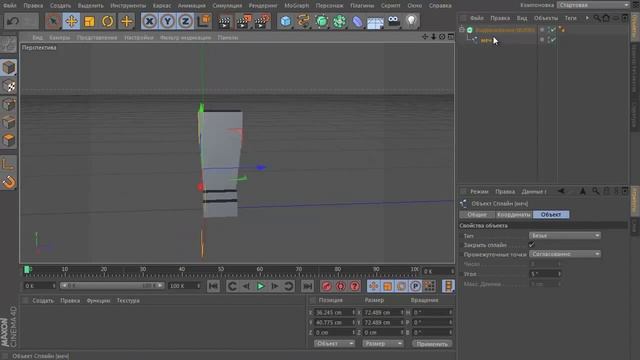Collapse the top object in object tree

(x=462, y=30)
